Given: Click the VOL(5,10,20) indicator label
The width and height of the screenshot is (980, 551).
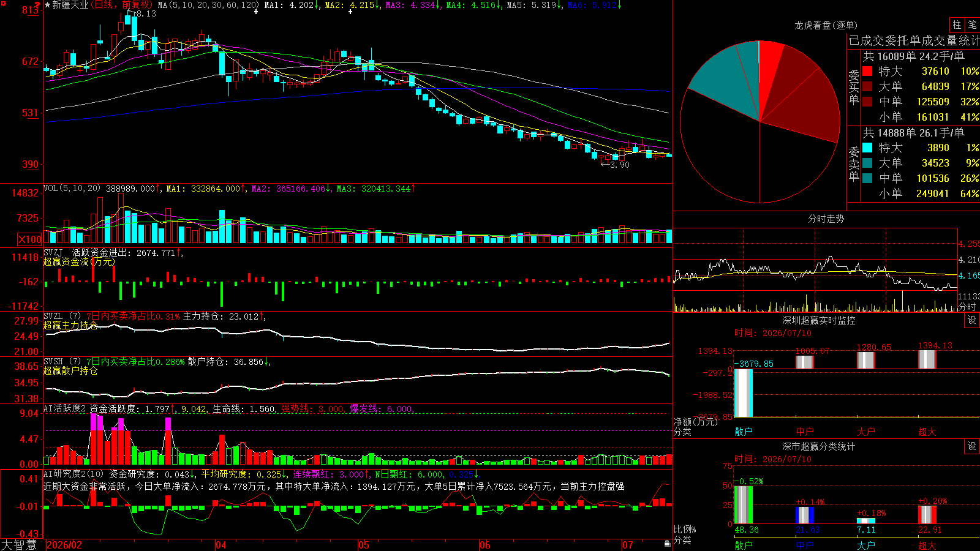Looking at the screenshot, I should tap(72, 188).
